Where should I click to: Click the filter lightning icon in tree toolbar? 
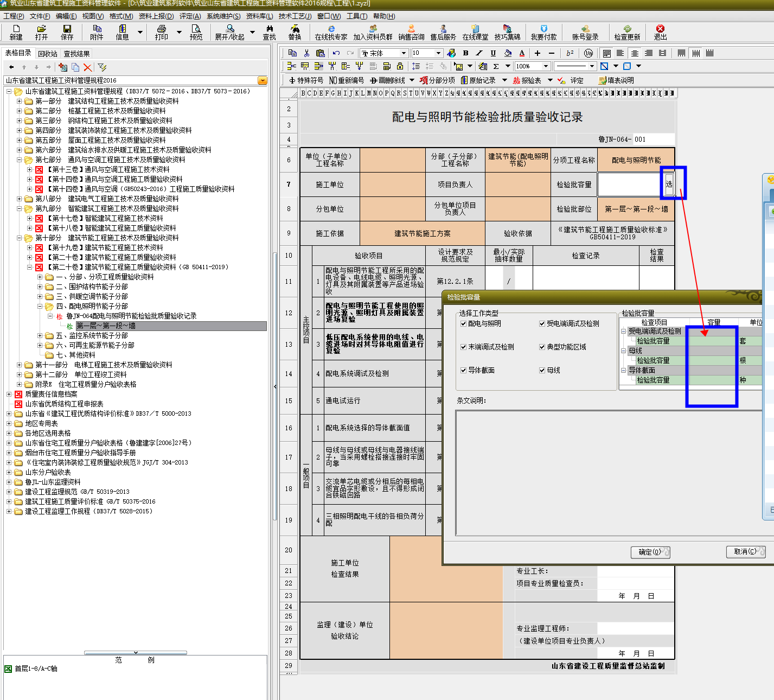coord(102,67)
